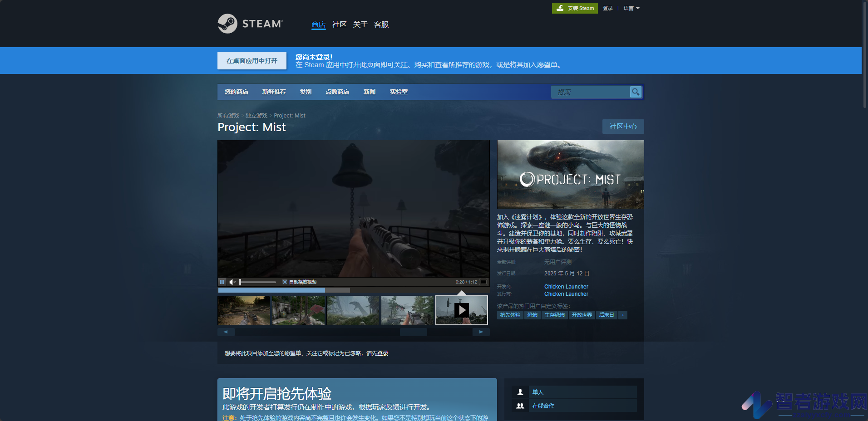Open 关于 in the top navigation

point(360,24)
